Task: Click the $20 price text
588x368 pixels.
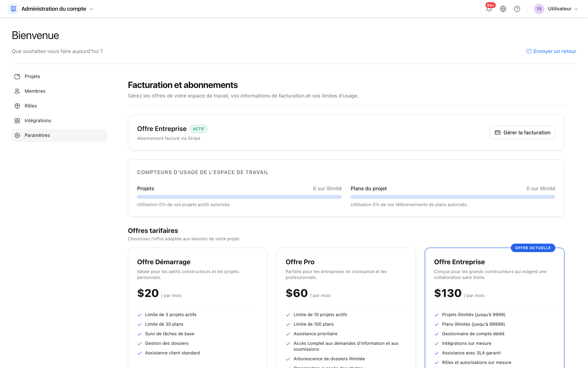Action: pyautogui.click(x=148, y=293)
